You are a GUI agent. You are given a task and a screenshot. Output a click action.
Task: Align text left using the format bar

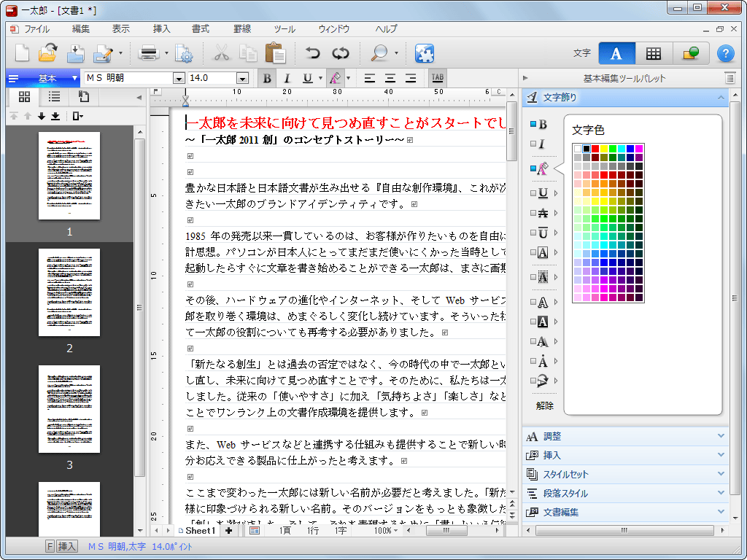pos(370,78)
